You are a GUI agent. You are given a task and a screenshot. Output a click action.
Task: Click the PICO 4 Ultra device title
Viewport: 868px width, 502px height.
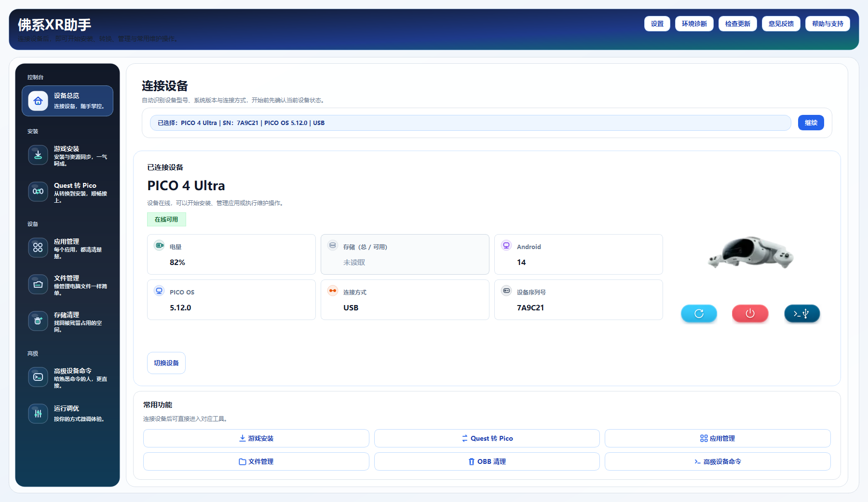click(x=186, y=186)
